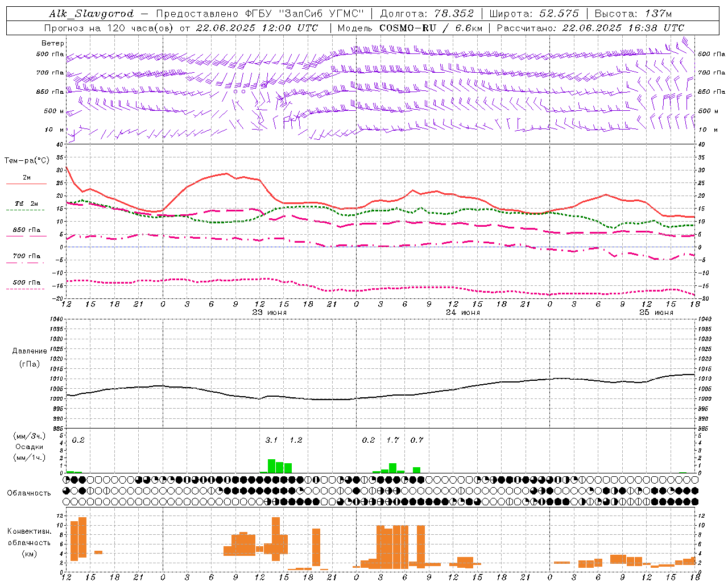This screenshot has height=582, width=728.
Task: Click the (мм/3ч.) precipitation unit label
Action: click(x=29, y=436)
